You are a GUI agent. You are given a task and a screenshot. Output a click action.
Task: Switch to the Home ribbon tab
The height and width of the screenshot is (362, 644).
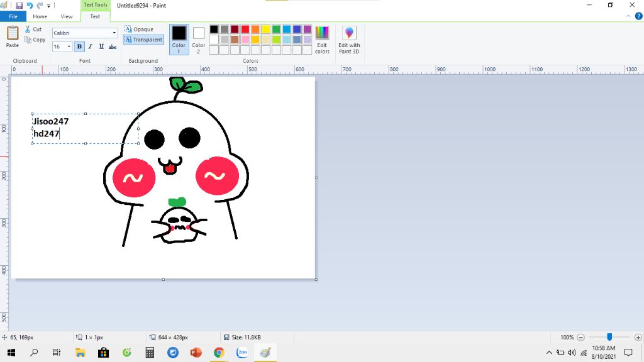[x=40, y=16]
